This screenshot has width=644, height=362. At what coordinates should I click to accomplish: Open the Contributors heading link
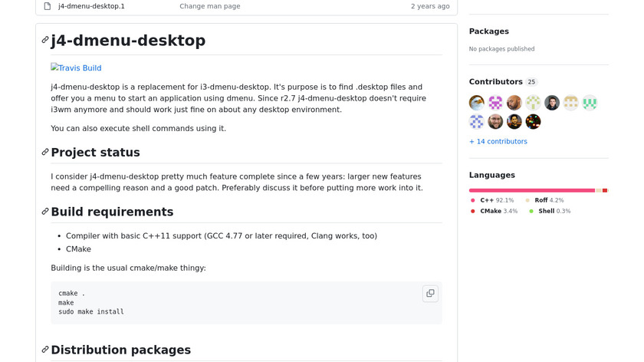click(x=496, y=82)
